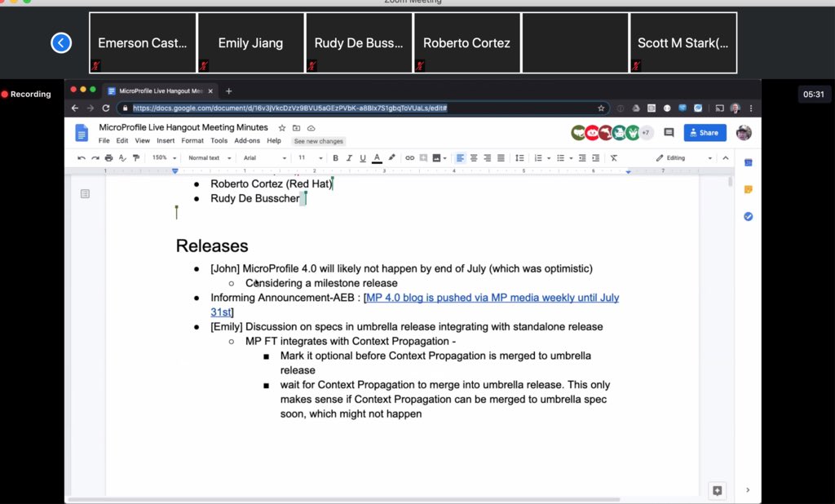Set justified text alignment
835x504 pixels.
tap(501, 157)
